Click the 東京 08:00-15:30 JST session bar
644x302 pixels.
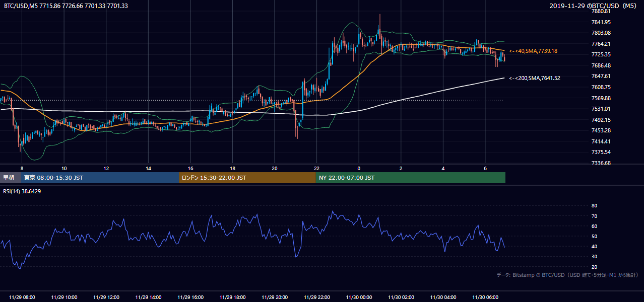click(x=100, y=178)
